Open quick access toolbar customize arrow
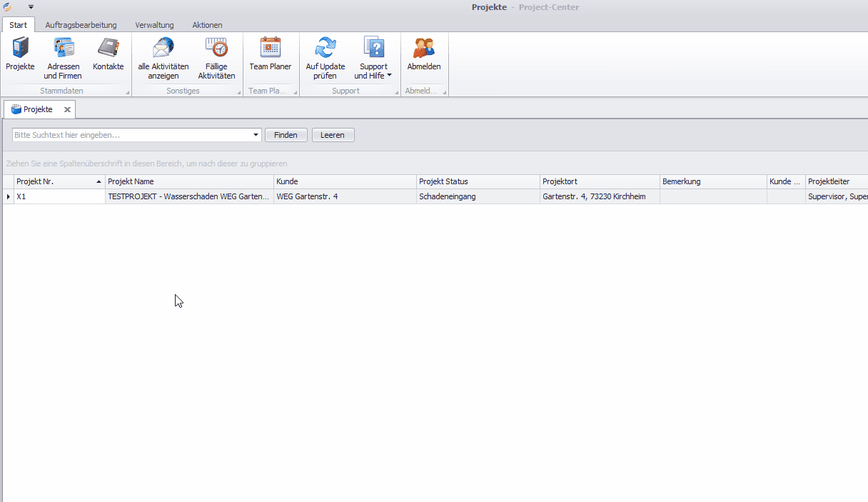 tap(31, 6)
